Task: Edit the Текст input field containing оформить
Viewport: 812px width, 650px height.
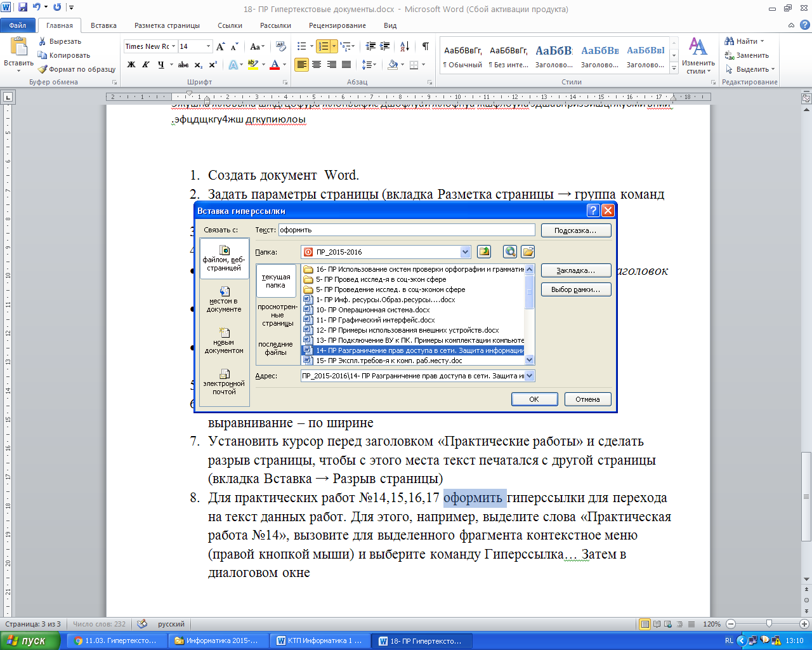Action: (x=407, y=230)
